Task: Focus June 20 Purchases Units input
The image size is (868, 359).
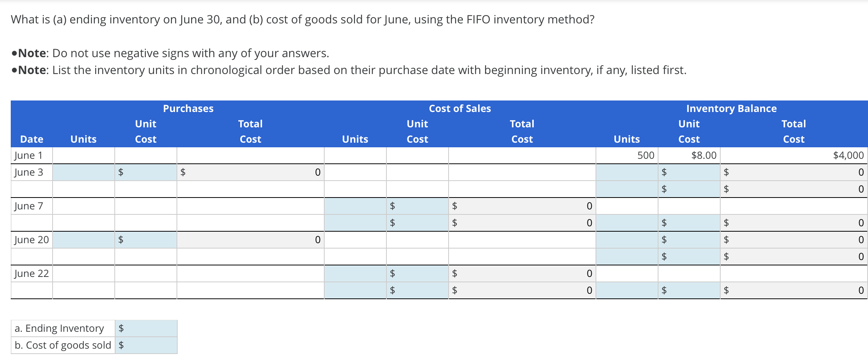Action: [83, 240]
